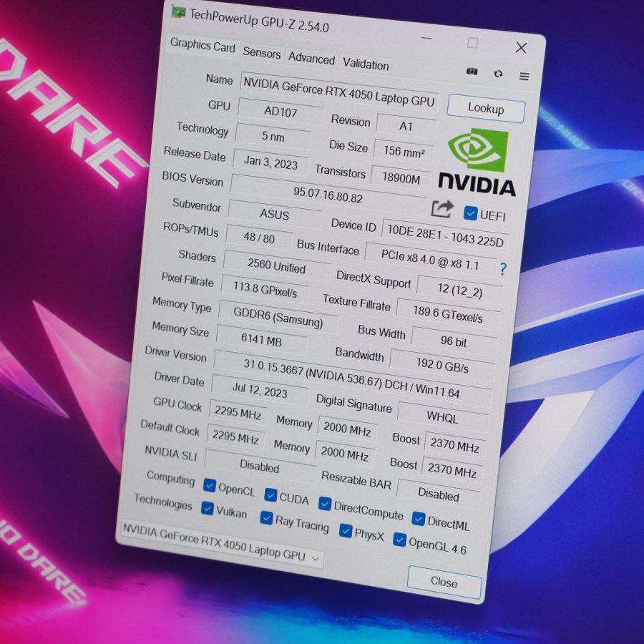Open the Validation tab
The height and width of the screenshot is (644, 644).
[366, 64]
